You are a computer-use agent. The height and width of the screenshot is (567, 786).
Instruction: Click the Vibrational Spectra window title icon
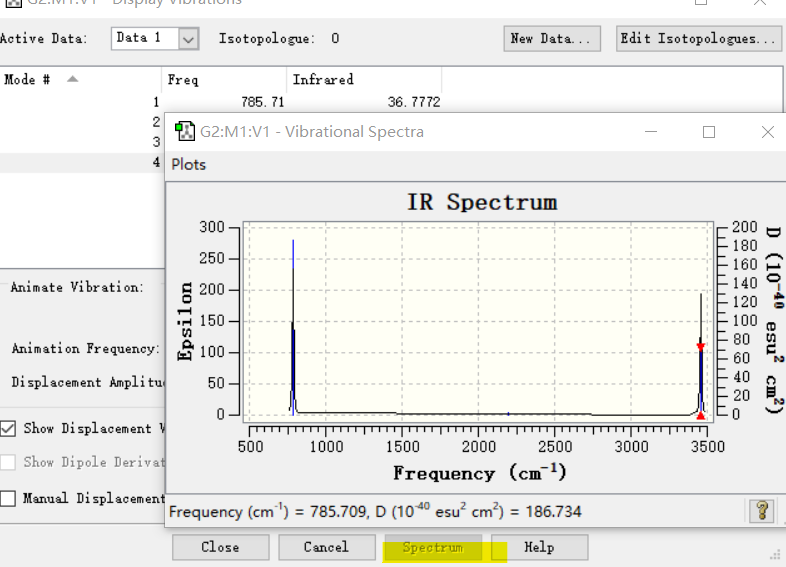[x=184, y=131]
